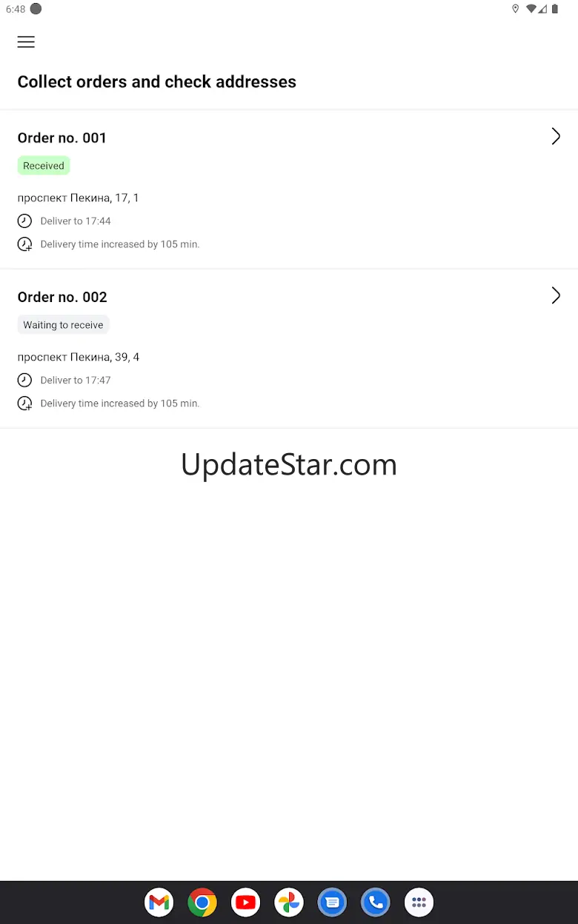Select the Waiting to receive status badge
The height and width of the screenshot is (924, 578).
click(x=63, y=325)
